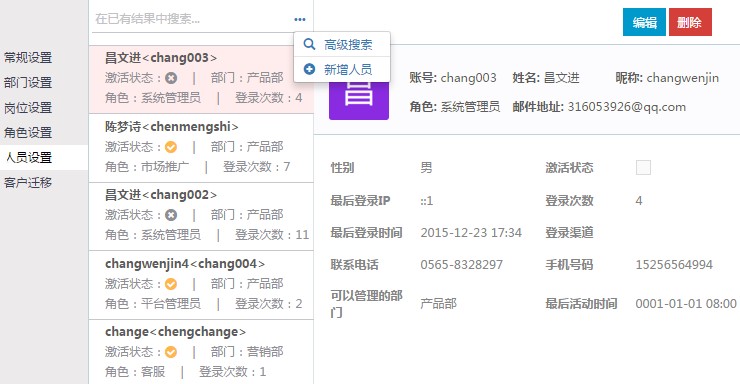This screenshot has height=384, width=740.
Task: Select user 昌文进<chang003> in the list
Action: pos(202,79)
